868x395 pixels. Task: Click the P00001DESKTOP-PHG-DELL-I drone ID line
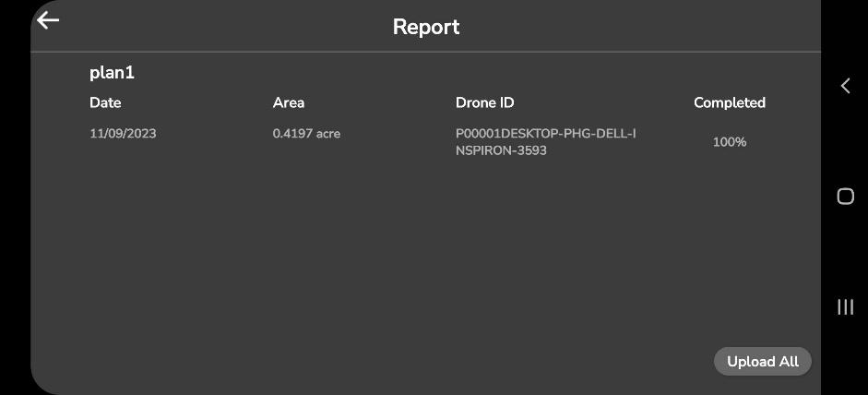(546, 134)
